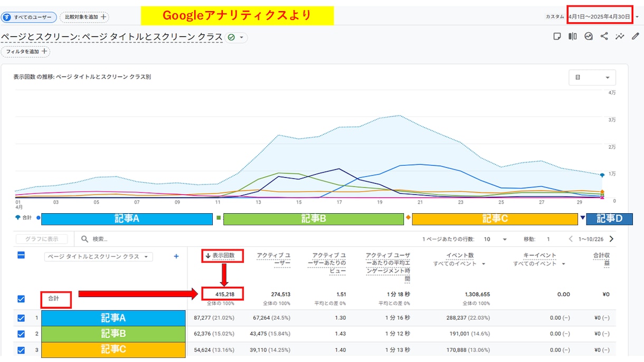Click total views value 415,218
Screen dimensions: 644x362
225,294
